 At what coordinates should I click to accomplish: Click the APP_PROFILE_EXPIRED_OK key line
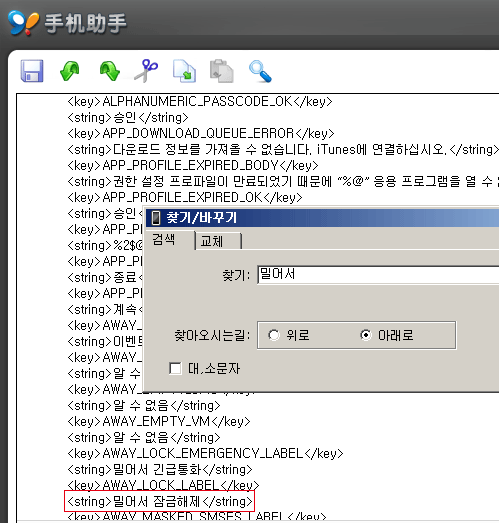click(x=185, y=197)
